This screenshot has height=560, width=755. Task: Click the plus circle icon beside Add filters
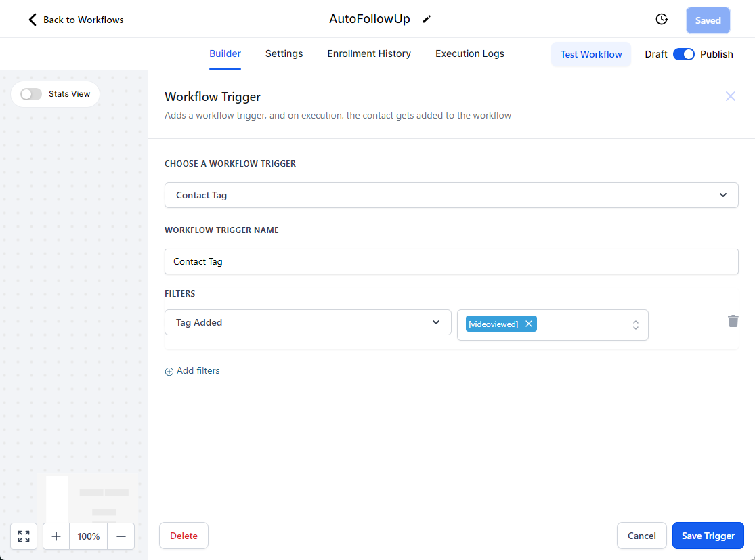click(x=169, y=371)
